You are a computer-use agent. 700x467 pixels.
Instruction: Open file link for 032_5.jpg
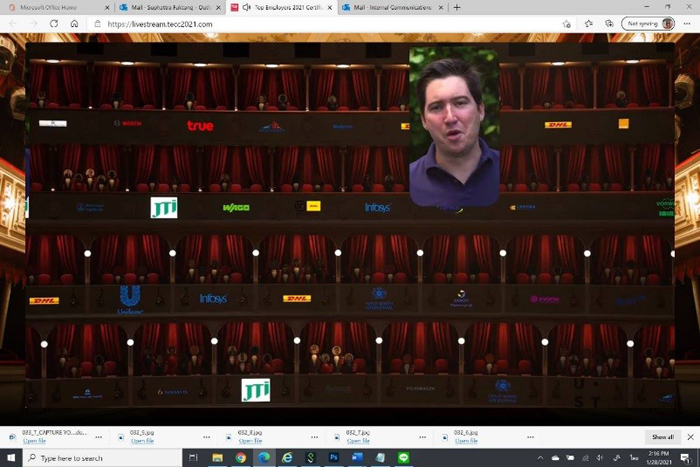coord(142,441)
